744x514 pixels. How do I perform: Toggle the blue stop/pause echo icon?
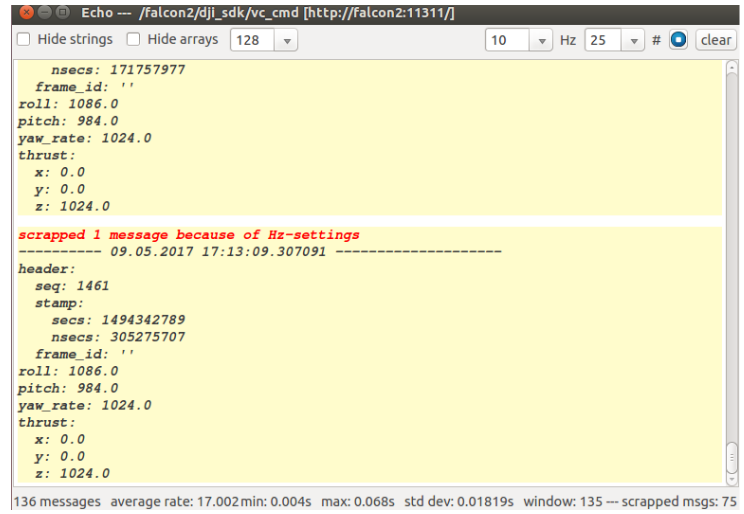coord(679,39)
